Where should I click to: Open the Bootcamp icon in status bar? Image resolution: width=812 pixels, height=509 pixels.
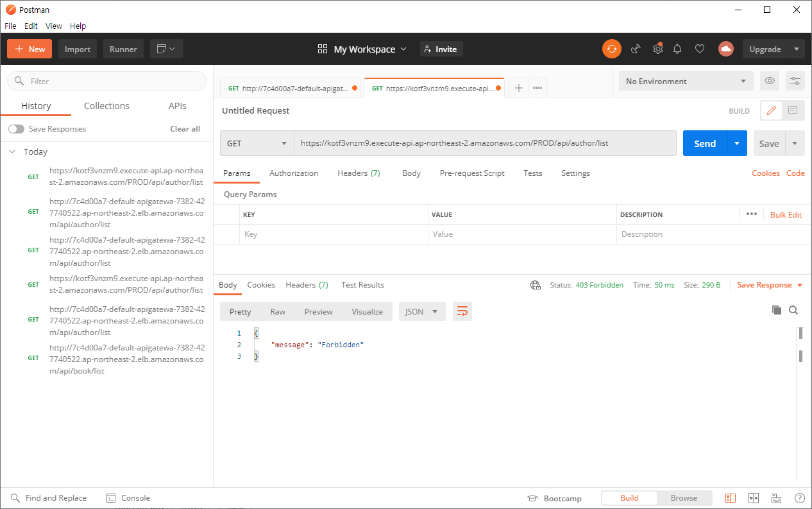point(532,498)
